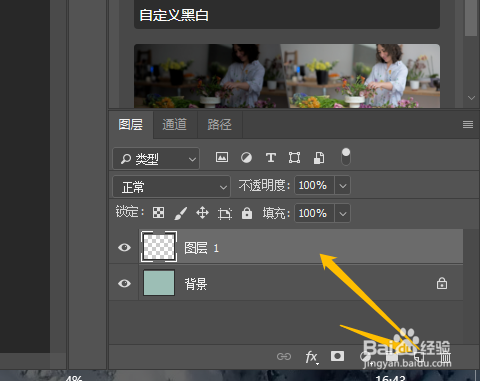Click the 填充 100% value field
480x381 pixels.
point(314,213)
